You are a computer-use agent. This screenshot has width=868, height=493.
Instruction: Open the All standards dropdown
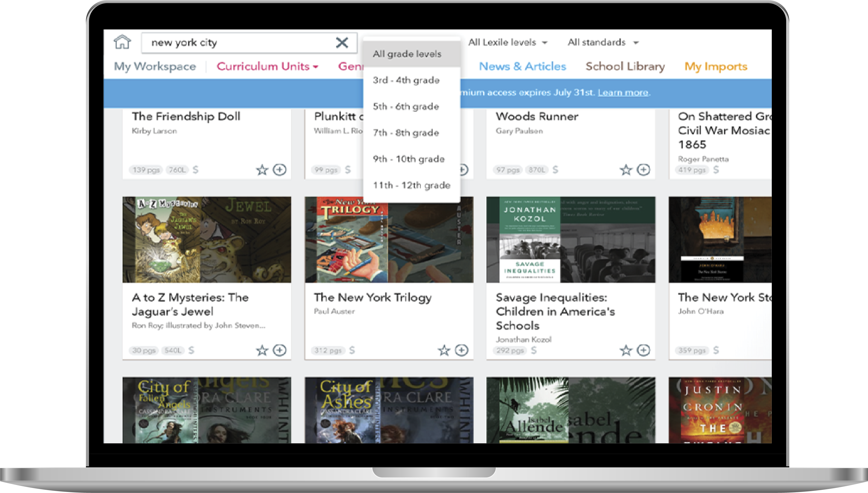(603, 42)
